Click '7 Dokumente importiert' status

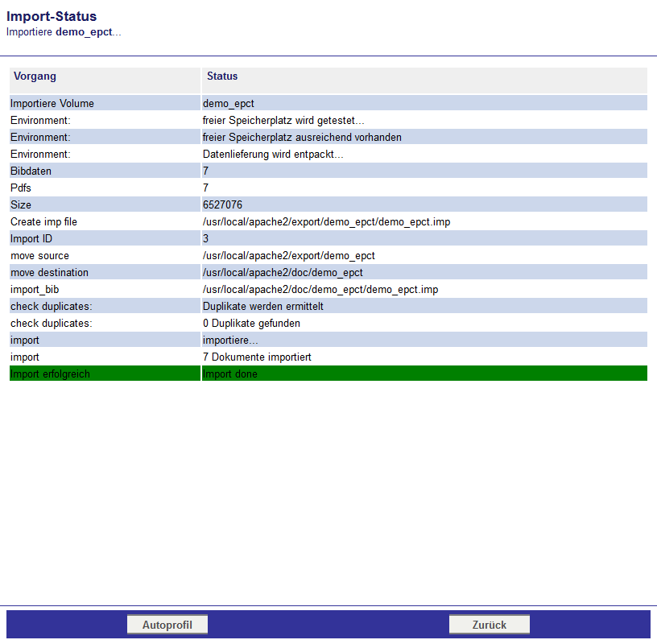(257, 357)
